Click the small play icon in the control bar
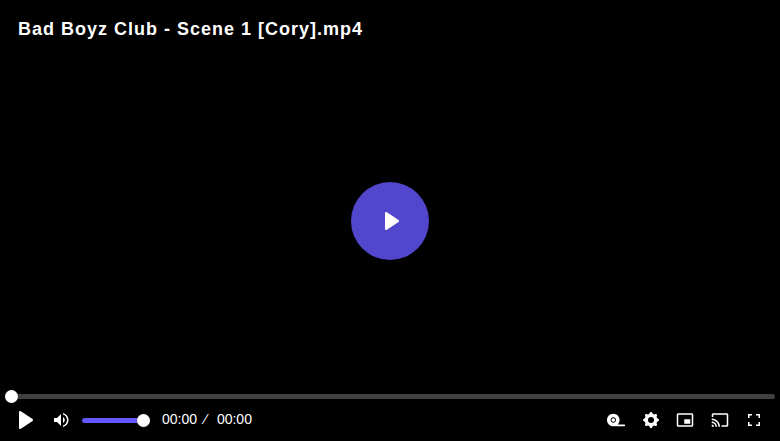780x441 pixels. (26, 420)
